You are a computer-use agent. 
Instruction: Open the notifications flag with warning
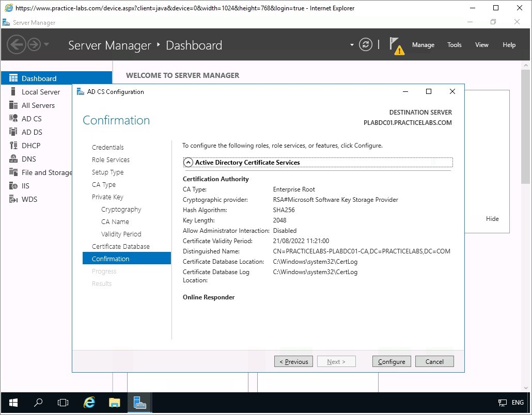click(x=396, y=46)
